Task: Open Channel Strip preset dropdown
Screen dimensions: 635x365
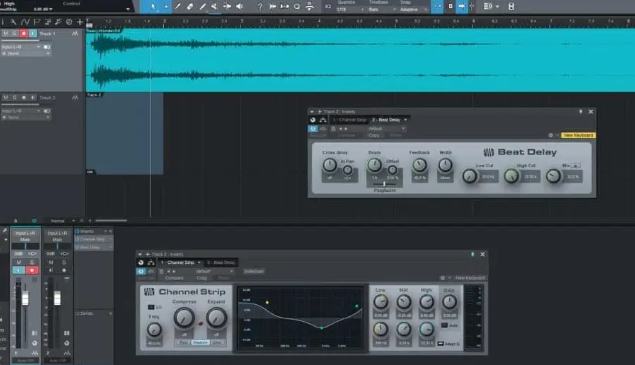Action: pos(214,271)
